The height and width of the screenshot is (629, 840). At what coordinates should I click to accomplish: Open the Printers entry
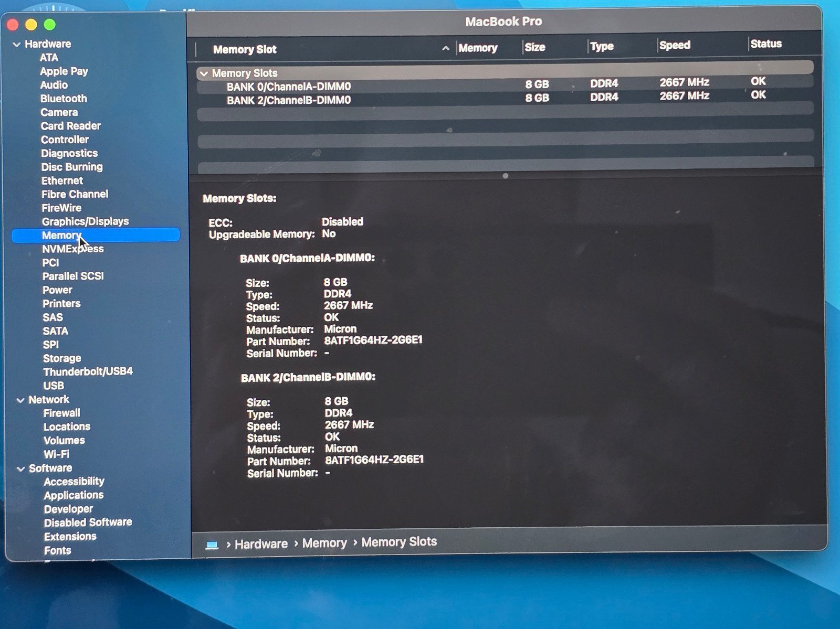pyautogui.click(x=61, y=303)
